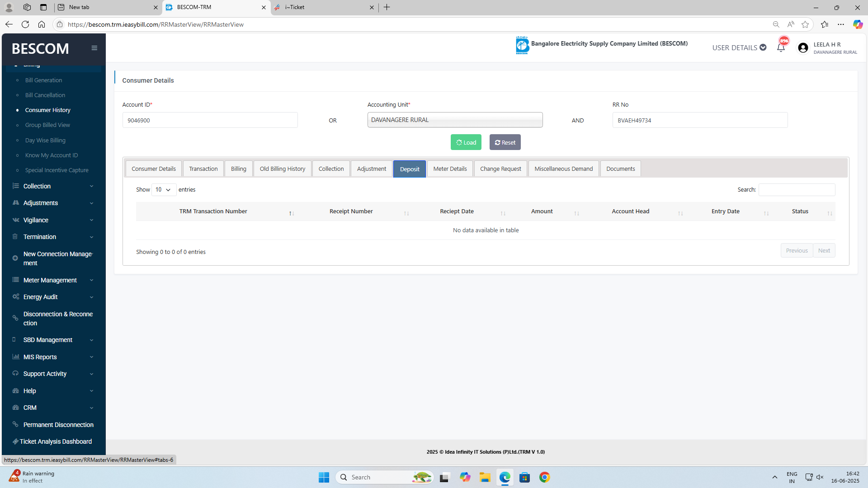Click the browser back arrow
This screenshot has width=868, height=488.
[x=9, y=24]
